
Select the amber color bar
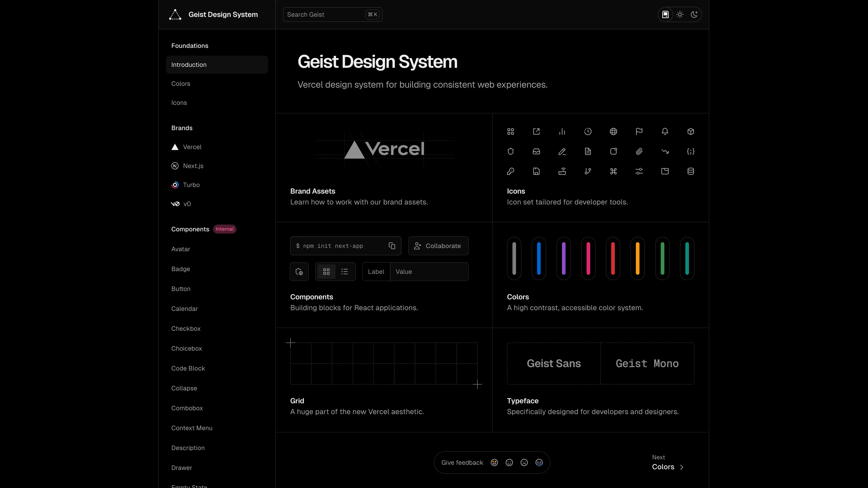pyautogui.click(x=637, y=258)
